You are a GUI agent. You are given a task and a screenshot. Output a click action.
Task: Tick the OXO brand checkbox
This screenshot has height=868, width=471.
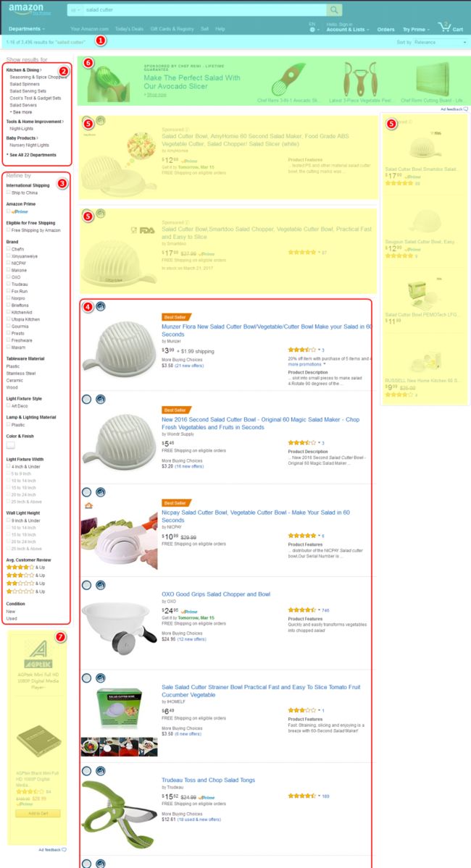(x=8, y=277)
